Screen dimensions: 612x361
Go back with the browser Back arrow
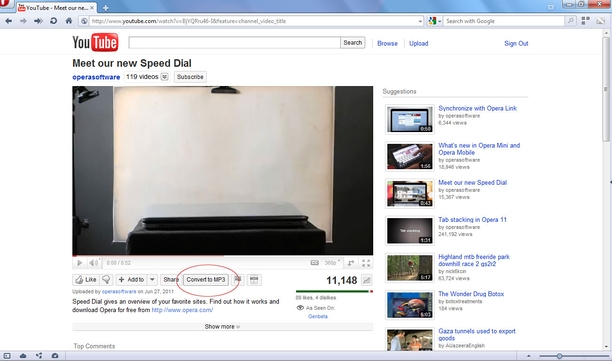pyautogui.click(x=8, y=21)
